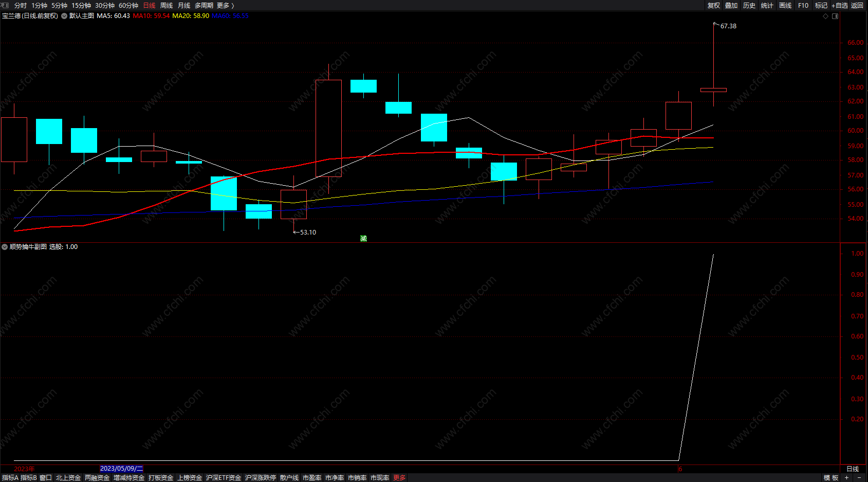Click the blue MA60: 56.55 label
This screenshot has height=482, width=868.
[x=230, y=16]
